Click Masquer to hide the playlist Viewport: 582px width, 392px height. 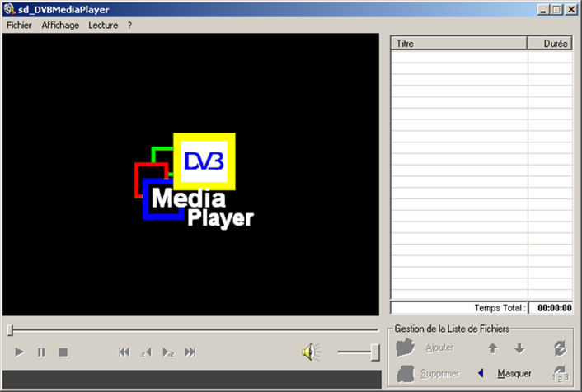(x=514, y=373)
